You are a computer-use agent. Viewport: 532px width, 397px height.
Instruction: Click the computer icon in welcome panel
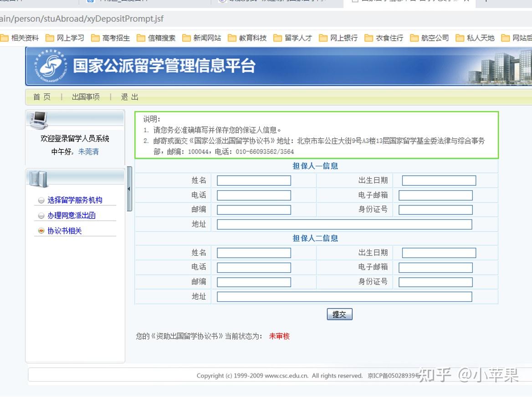point(38,120)
